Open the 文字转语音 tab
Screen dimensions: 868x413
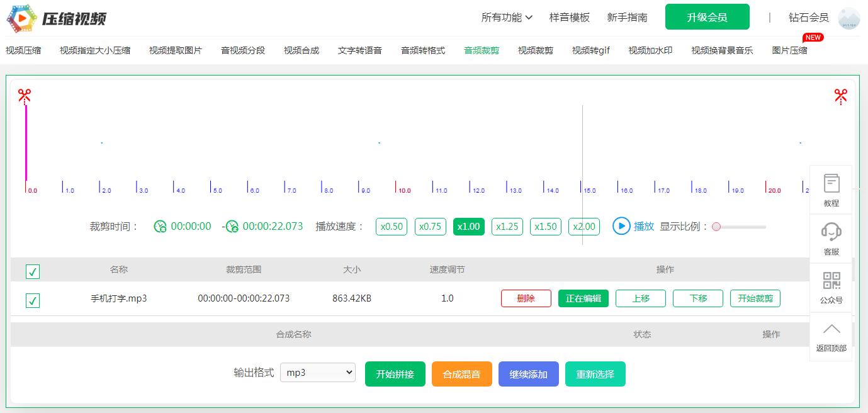359,50
